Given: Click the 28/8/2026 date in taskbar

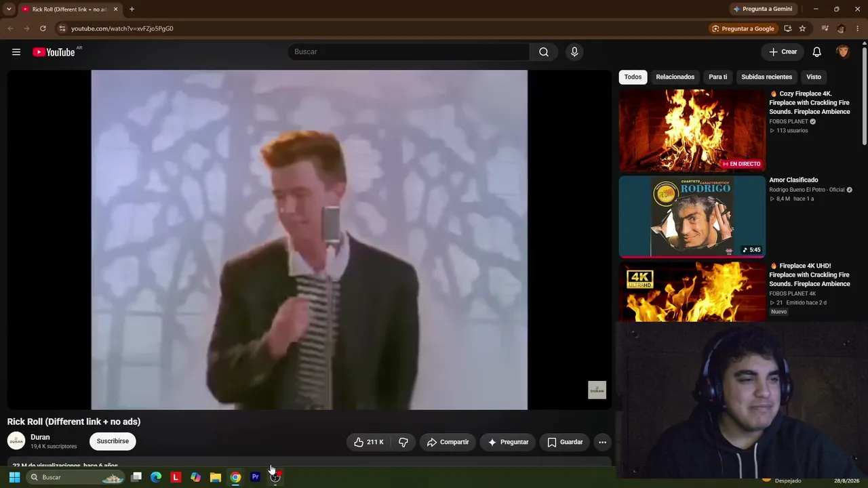Looking at the screenshot, I should pos(846,481).
